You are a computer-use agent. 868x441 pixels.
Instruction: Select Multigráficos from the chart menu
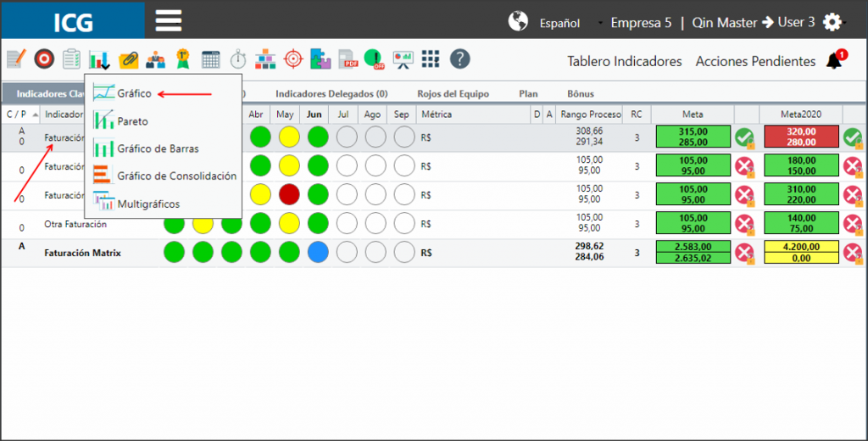148,204
